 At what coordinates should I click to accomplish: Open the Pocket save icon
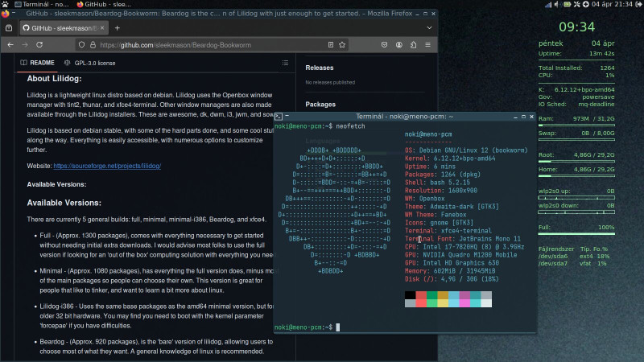coord(385,45)
